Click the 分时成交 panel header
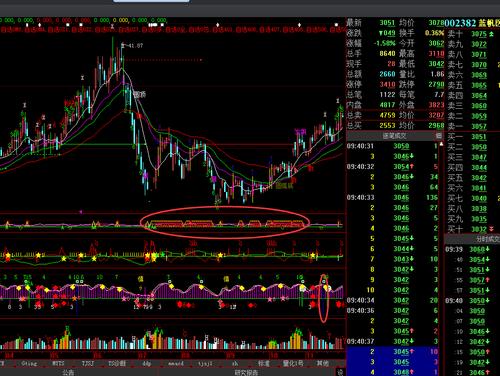This screenshot has height=376, width=500. click(x=488, y=239)
